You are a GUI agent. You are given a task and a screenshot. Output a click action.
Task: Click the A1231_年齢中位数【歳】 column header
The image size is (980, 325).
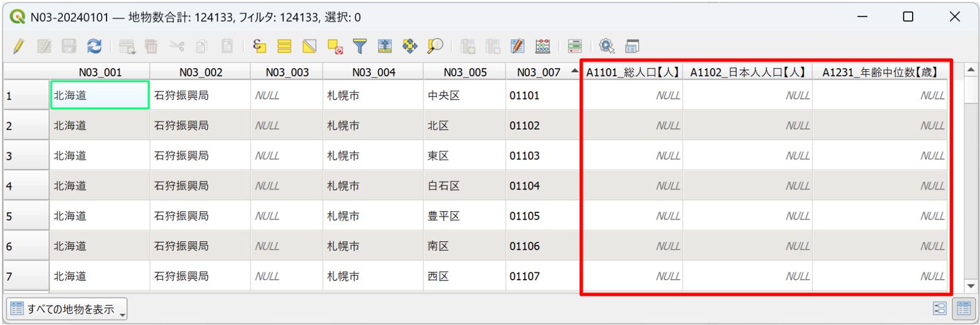click(880, 72)
